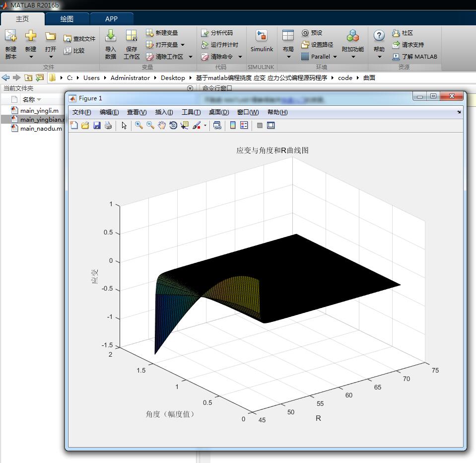Click the Community (社区) icon
Viewport: 476px width, 463px height.
pos(396,33)
